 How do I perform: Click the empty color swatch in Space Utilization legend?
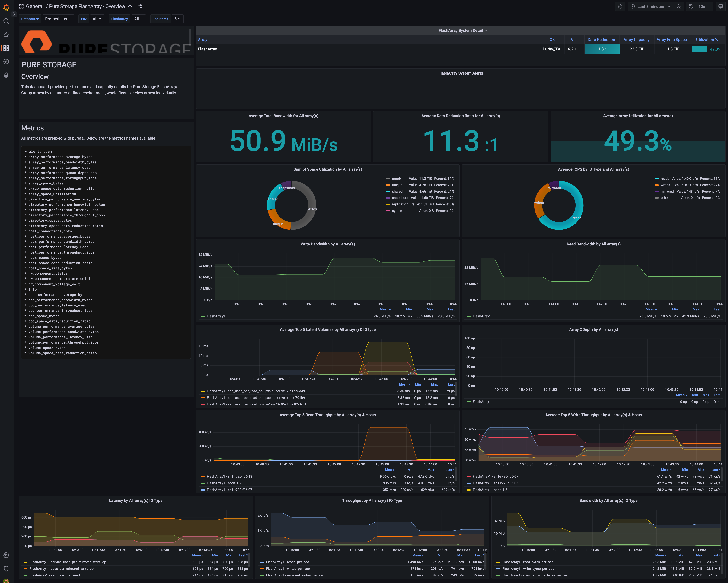[388, 179]
